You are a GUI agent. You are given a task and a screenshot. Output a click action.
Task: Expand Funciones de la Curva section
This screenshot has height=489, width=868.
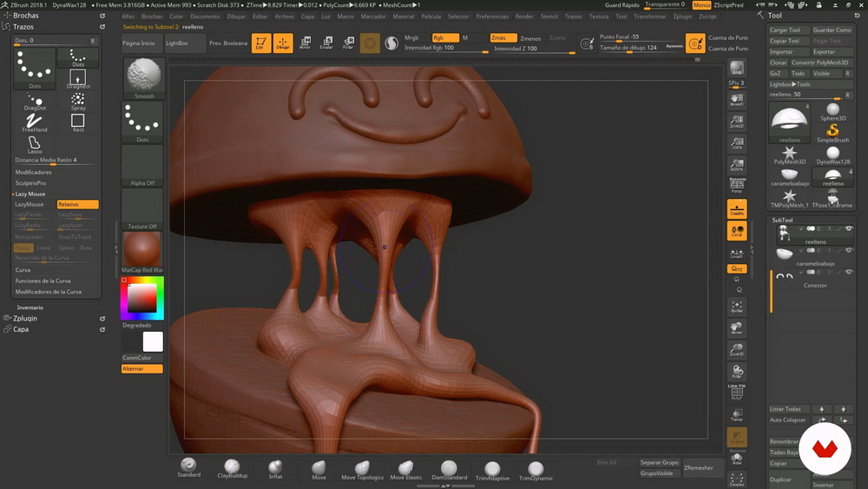pyautogui.click(x=43, y=281)
